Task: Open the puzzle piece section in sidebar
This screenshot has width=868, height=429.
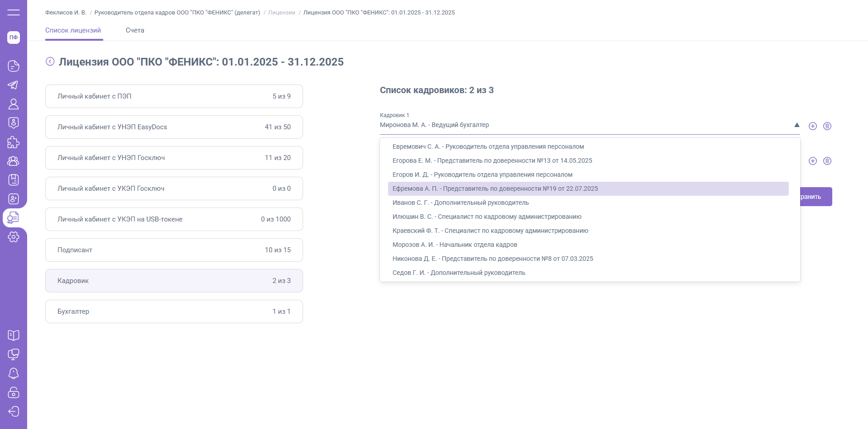Action: tap(14, 142)
